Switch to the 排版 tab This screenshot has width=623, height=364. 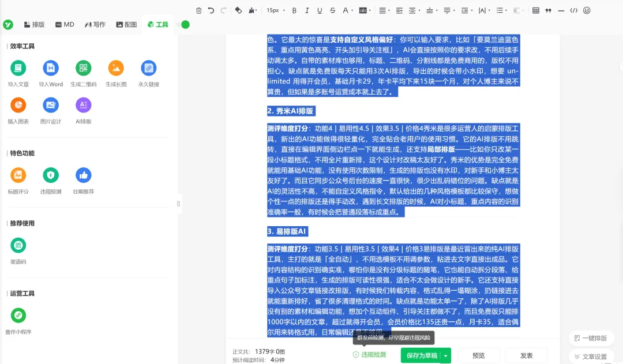34,25
